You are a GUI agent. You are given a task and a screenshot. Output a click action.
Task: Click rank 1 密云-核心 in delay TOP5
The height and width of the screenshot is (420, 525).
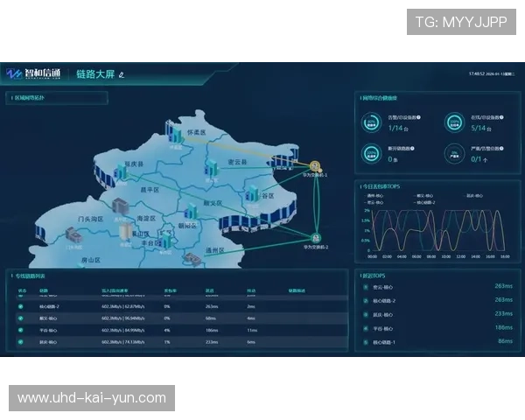pyautogui.click(x=383, y=287)
